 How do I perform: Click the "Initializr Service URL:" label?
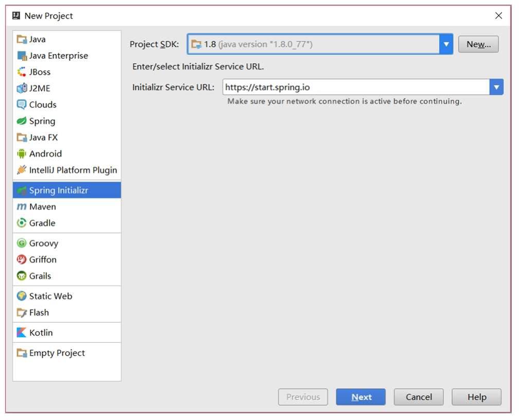coord(173,87)
